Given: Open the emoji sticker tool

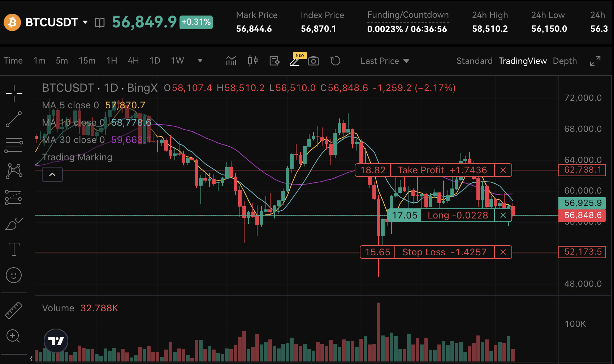Looking at the screenshot, I should [14, 276].
